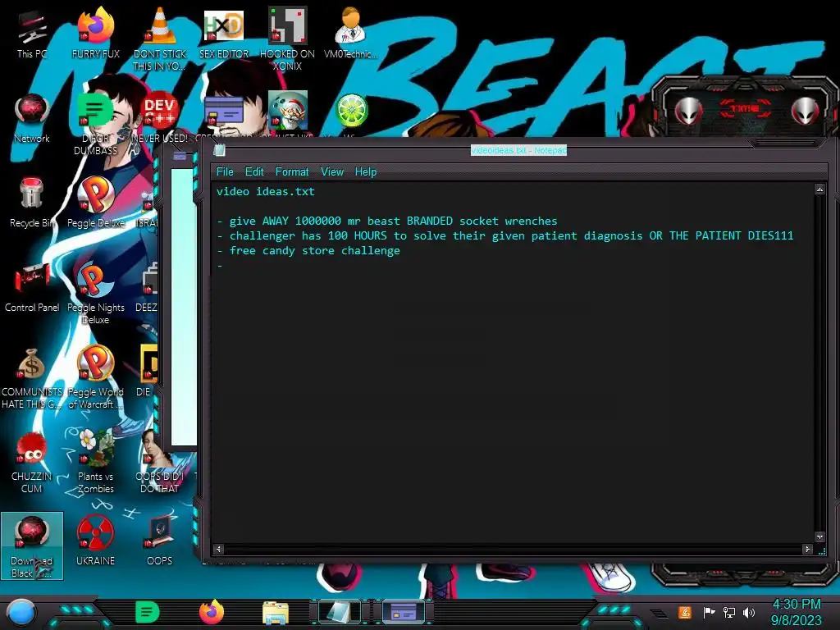Viewport: 840px width, 630px height.
Task: Select the Santa Claus game desktop icon
Action: pyautogui.click(x=287, y=111)
